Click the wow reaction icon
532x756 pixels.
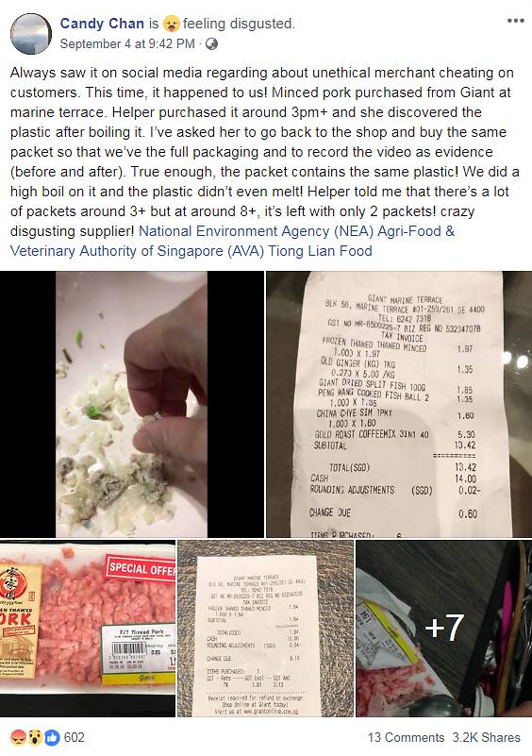pos(36,737)
